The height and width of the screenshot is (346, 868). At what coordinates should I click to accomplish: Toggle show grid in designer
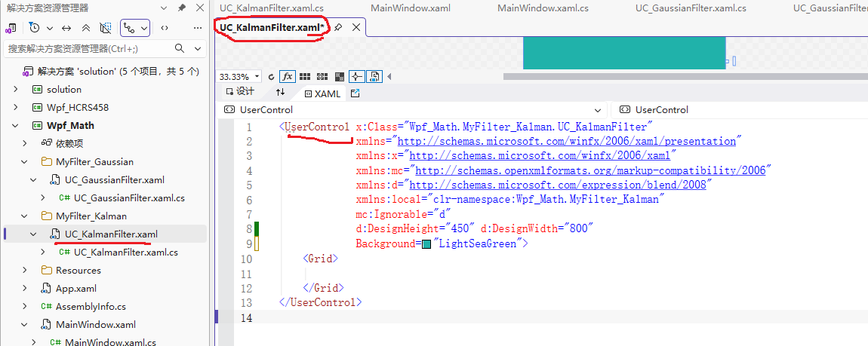point(304,76)
